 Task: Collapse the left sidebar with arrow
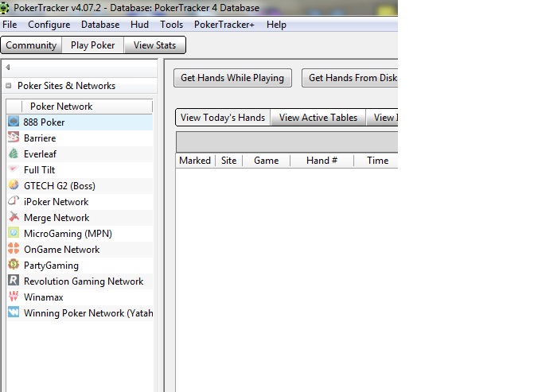8,68
